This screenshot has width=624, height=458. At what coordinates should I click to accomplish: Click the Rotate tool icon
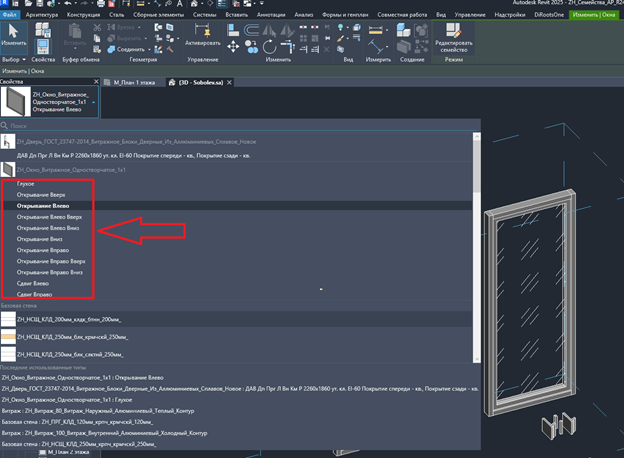click(269, 47)
